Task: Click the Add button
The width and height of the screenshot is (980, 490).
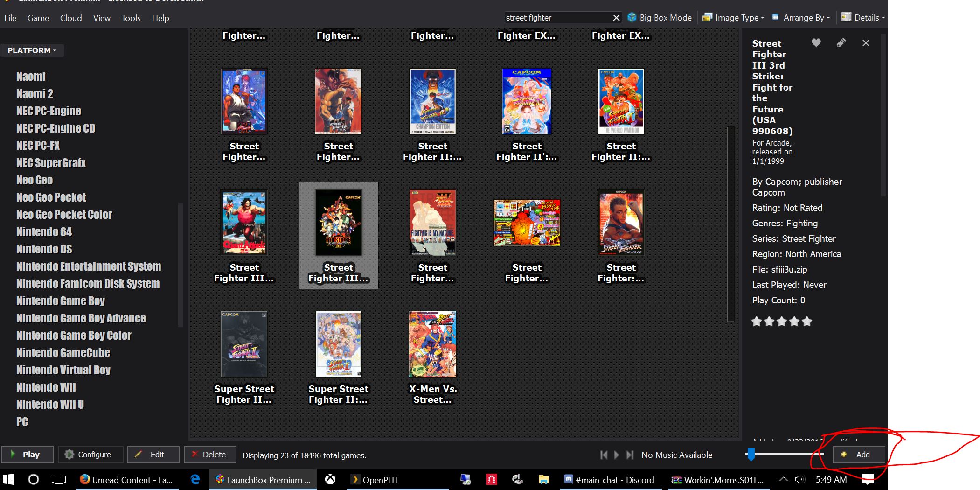Action: click(x=858, y=455)
